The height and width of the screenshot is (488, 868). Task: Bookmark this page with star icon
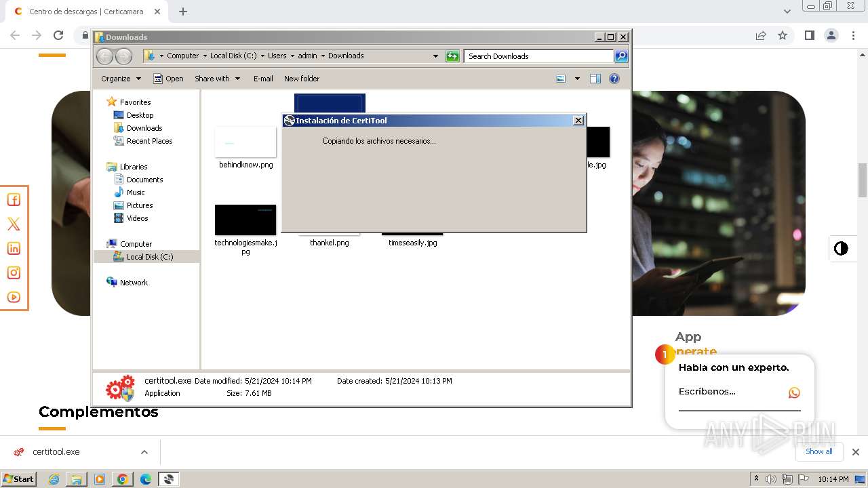pyautogui.click(x=783, y=35)
